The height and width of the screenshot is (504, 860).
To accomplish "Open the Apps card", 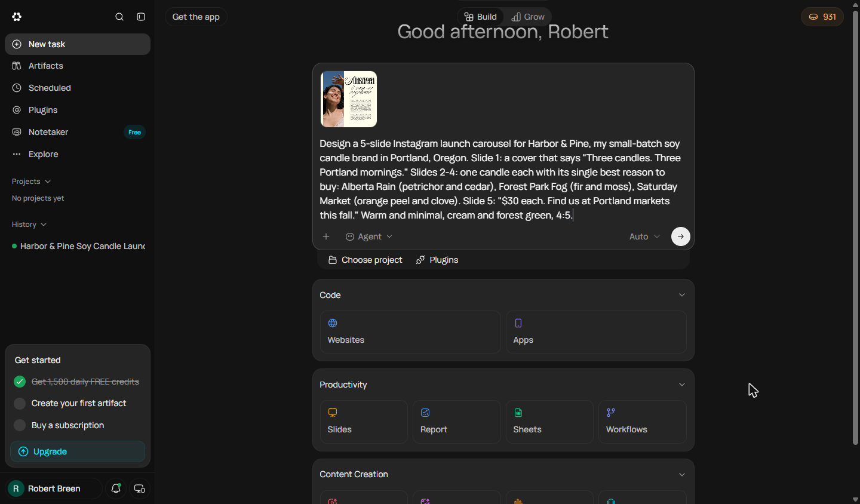I will click(596, 332).
